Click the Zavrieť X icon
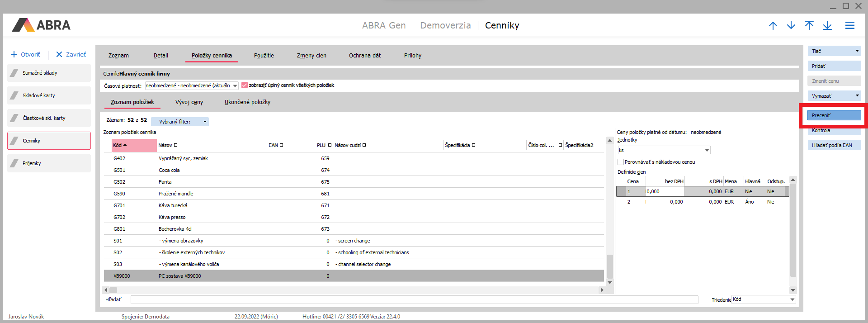 point(59,55)
